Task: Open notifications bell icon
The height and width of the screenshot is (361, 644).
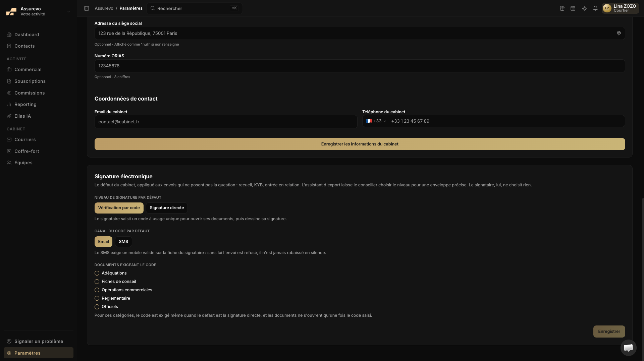Action: tap(595, 8)
